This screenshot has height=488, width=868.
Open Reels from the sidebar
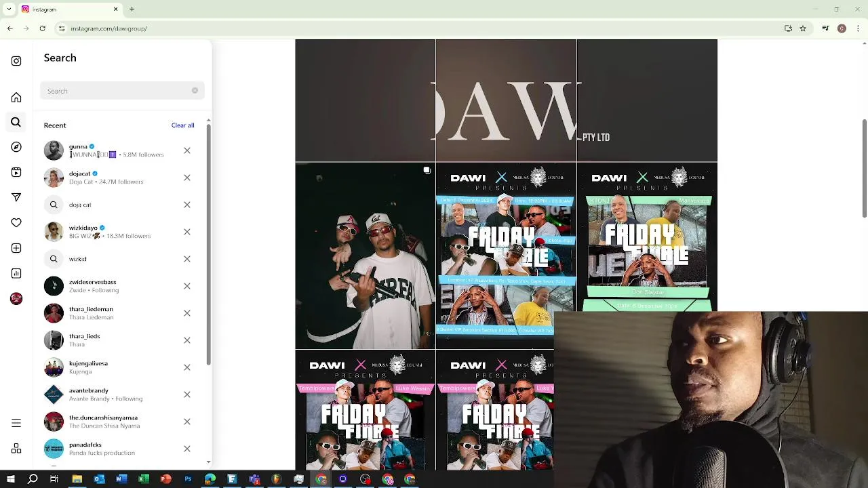pos(16,172)
